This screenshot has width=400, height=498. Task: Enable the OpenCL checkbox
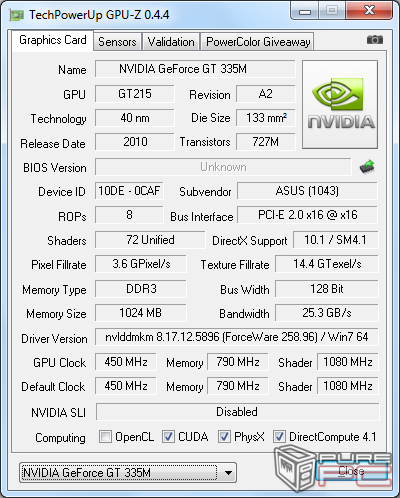tap(105, 437)
